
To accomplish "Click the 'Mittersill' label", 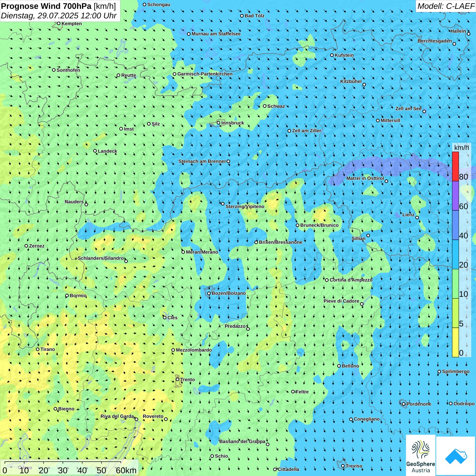I will point(390,120).
